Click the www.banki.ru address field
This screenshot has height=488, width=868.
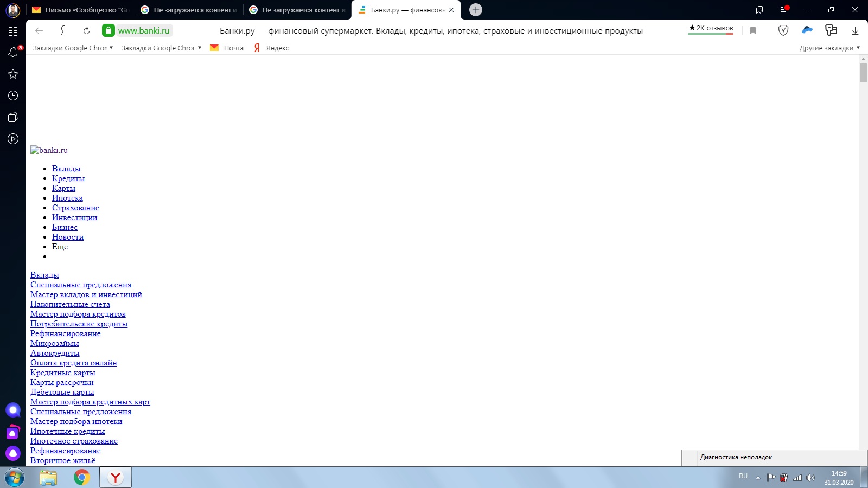144,31
